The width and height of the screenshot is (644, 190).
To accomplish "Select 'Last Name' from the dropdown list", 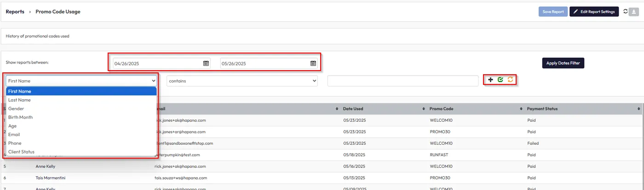I will [x=19, y=100].
